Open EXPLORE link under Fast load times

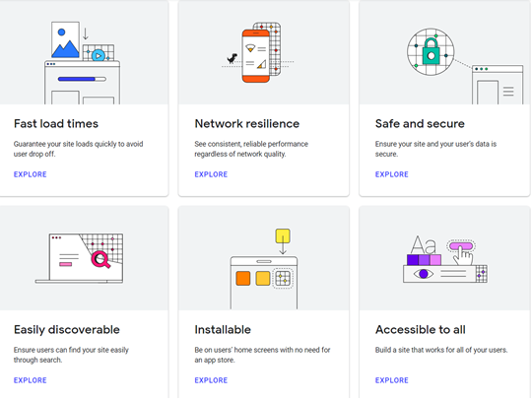(x=31, y=174)
